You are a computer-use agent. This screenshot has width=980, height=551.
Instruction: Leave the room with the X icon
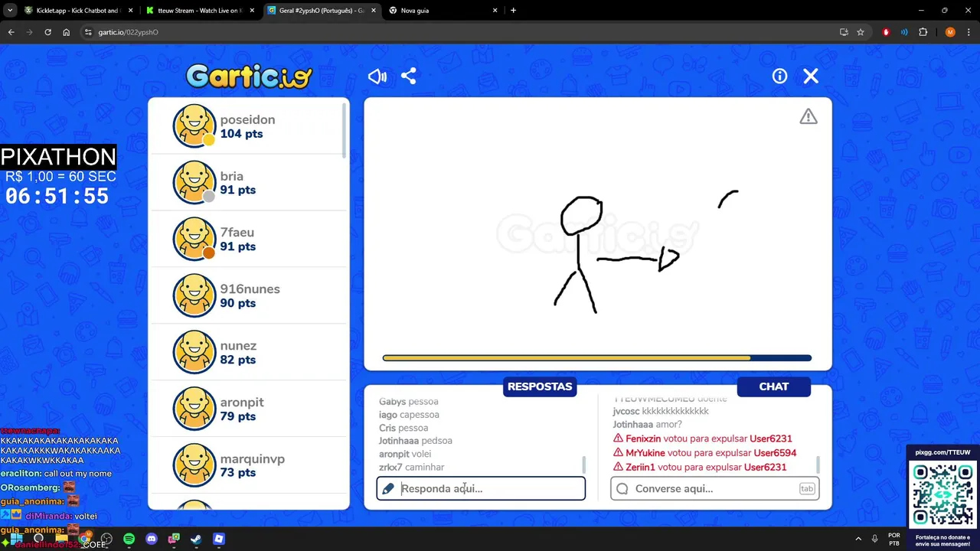[x=811, y=77]
